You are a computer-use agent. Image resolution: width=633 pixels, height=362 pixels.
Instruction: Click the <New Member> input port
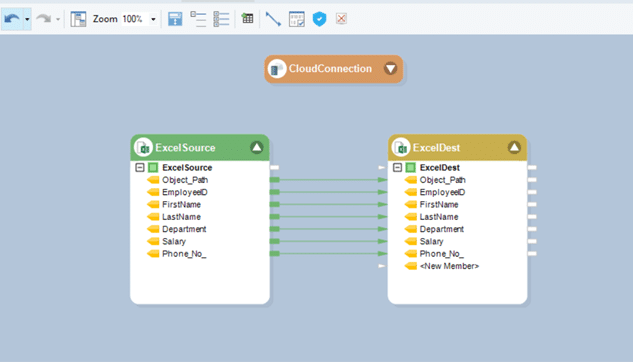point(382,266)
